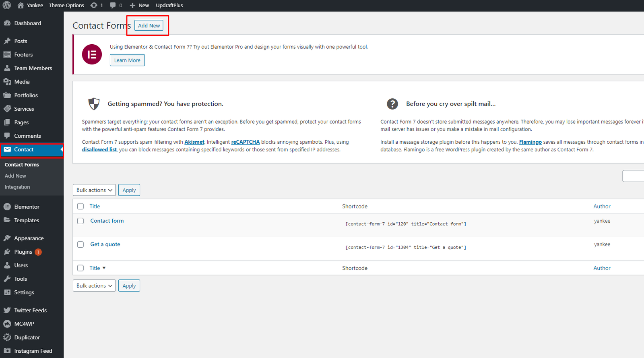
Task: Click the Twitter Feeds bird icon
Action: point(7,310)
